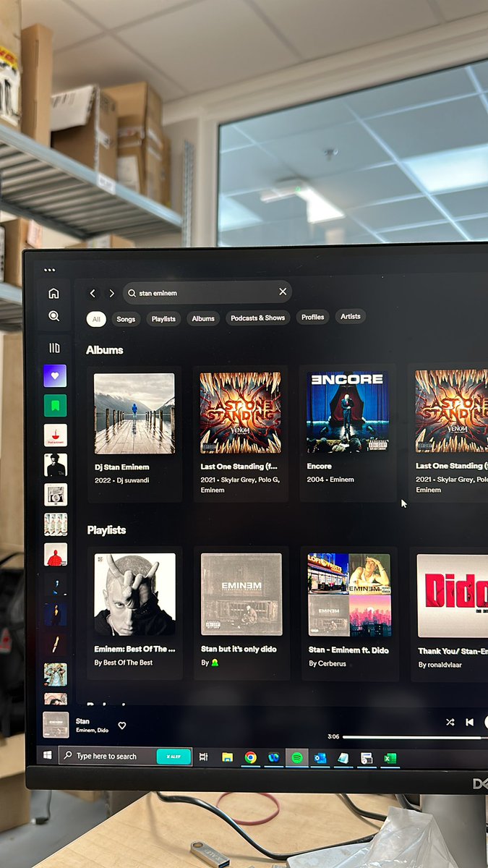Image resolution: width=488 pixels, height=868 pixels.
Task: Open 'Stan - Eminem ft. Dido' playlist cover
Action: (349, 595)
